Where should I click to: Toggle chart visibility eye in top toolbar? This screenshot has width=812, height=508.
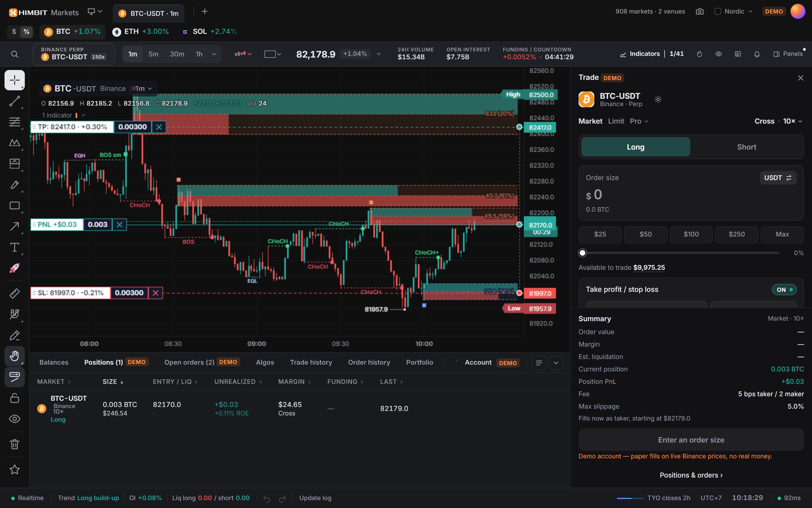pyautogui.click(x=718, y=54)
